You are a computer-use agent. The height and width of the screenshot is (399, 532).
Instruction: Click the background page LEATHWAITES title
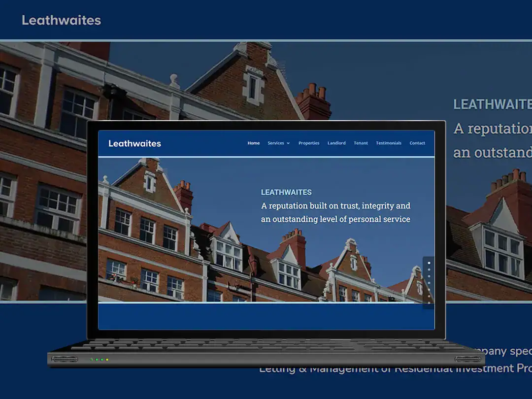point(493,104)
